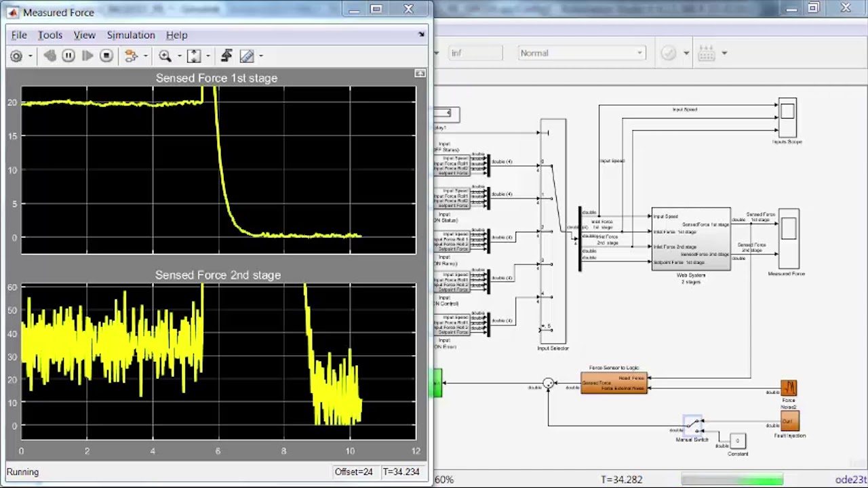Click the triggers icon in scope toolbar
868x488 pixels.
point(226,56)
